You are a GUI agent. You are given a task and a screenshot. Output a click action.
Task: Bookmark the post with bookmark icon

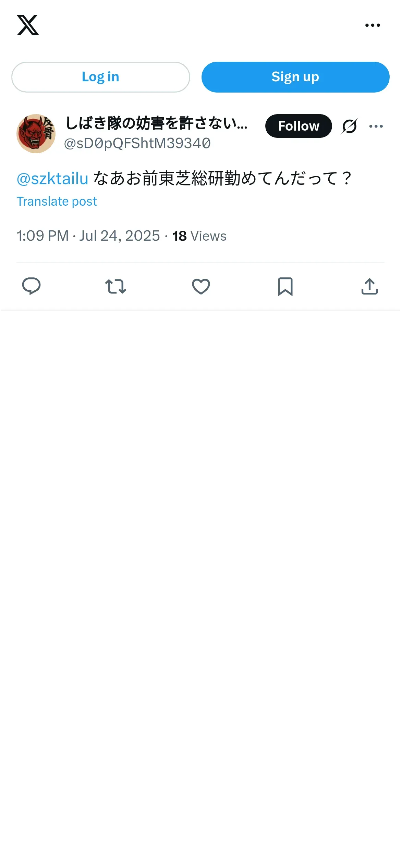[x=285, y=286]
